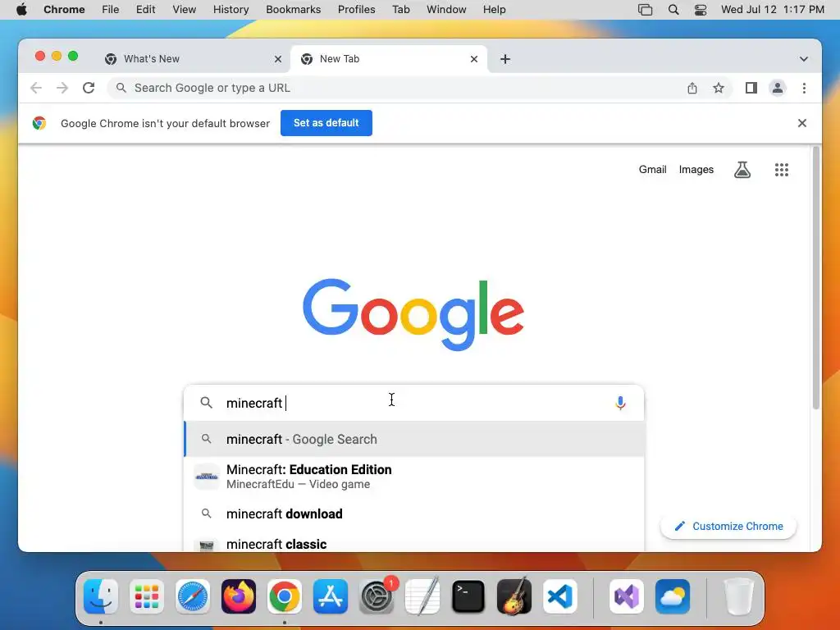Click the page vertical scrollbar
This screenshot has height=630, width=840.
[x=816, y=279]
